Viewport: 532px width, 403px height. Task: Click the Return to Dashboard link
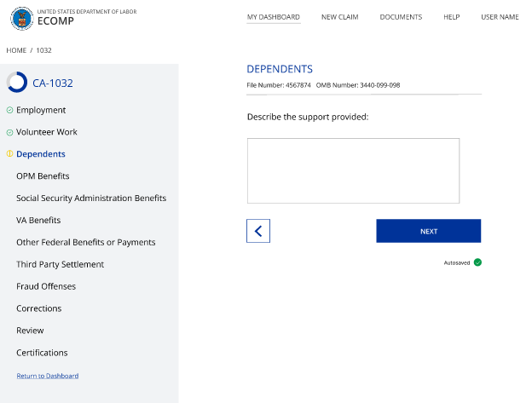point(48,376)
